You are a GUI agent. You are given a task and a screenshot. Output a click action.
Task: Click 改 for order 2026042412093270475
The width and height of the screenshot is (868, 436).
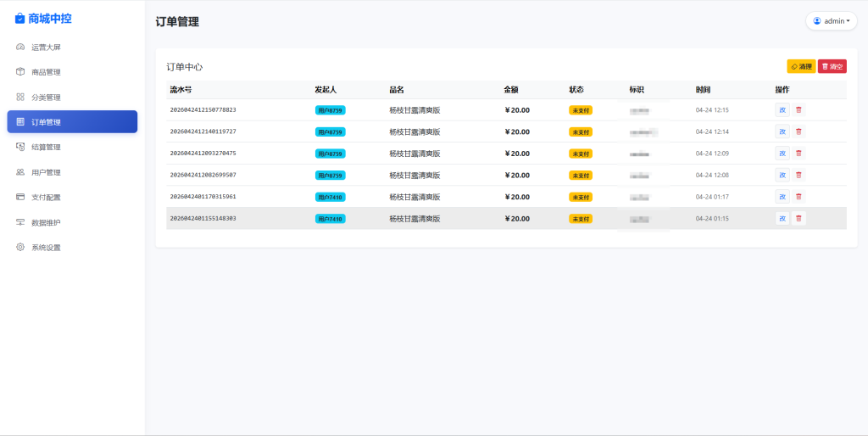click(782, 154)
